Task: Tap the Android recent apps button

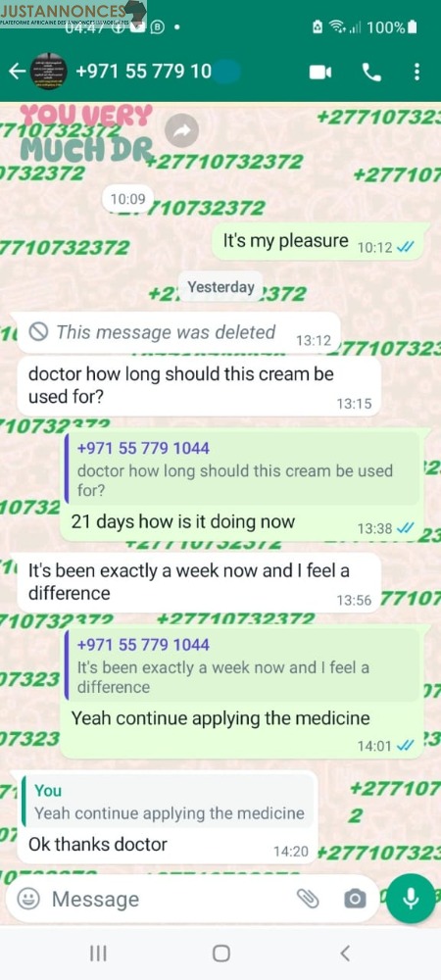Action: pyautogui.click(x=98, y=954)
